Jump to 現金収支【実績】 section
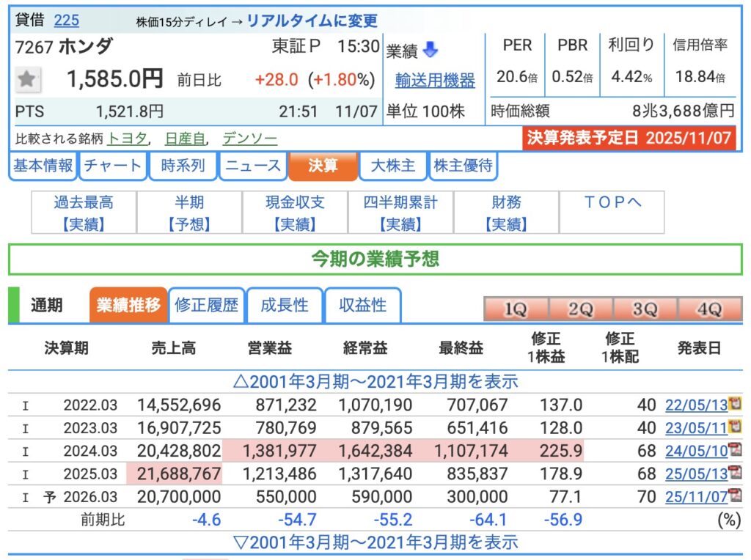Viewport: 751px width, 560px height. [x=296, y=213]
